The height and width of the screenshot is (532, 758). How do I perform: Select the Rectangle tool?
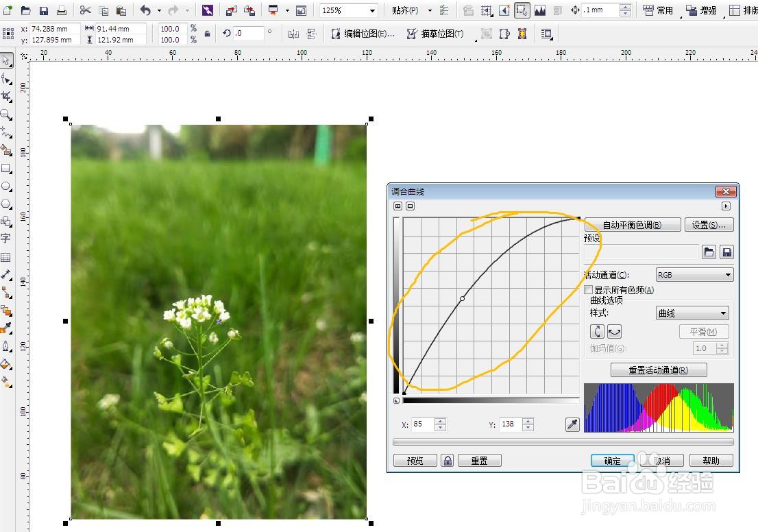point(6,169)
